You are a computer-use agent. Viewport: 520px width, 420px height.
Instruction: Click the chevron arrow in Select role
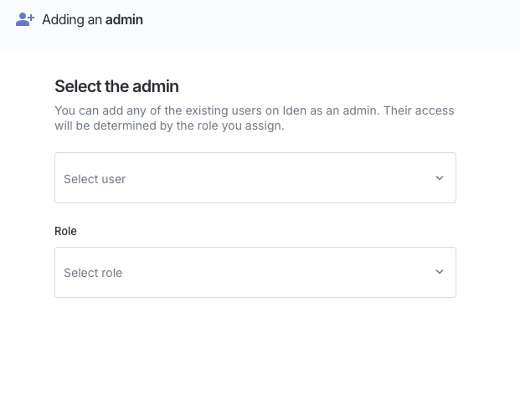point(440,272)
